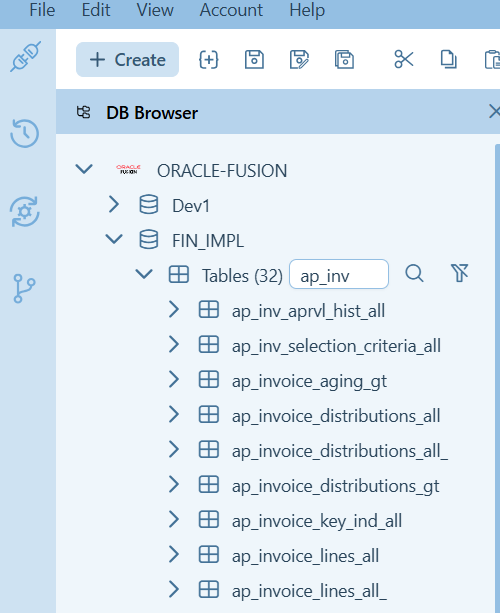Collapse the Tables (32) node
This screenshot has height=613, width=500.
(x=144, y=274)
